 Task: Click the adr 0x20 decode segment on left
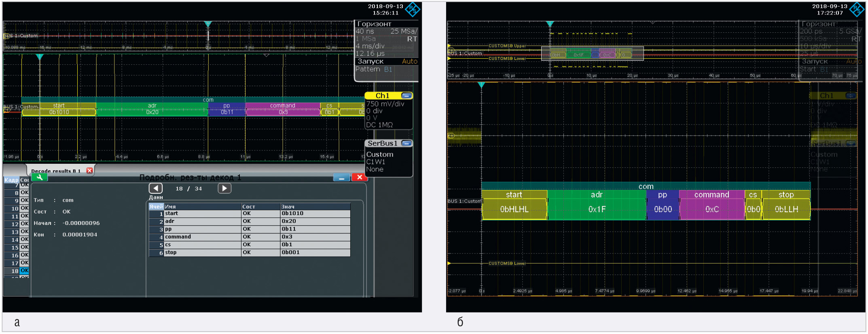coord(152,109)
